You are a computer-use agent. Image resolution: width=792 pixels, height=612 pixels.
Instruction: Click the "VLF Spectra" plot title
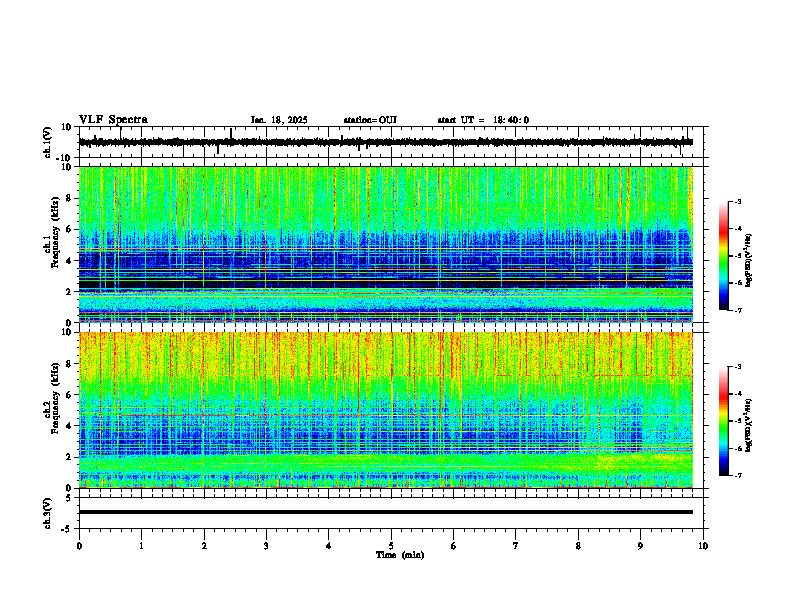[x=113, y=120]
